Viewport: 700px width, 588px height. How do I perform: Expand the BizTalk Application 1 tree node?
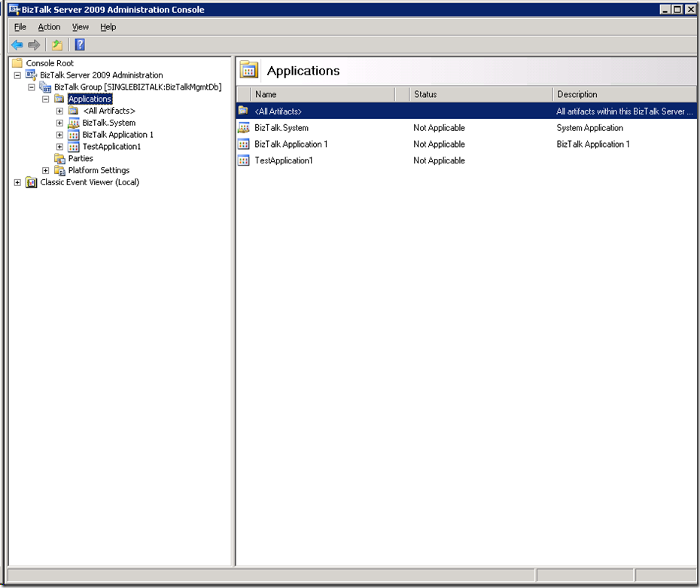pos(59,135)
